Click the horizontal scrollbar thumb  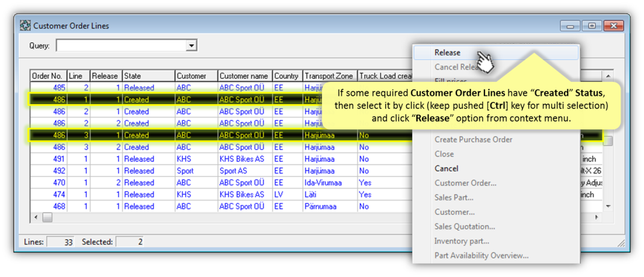click(47, 217)
